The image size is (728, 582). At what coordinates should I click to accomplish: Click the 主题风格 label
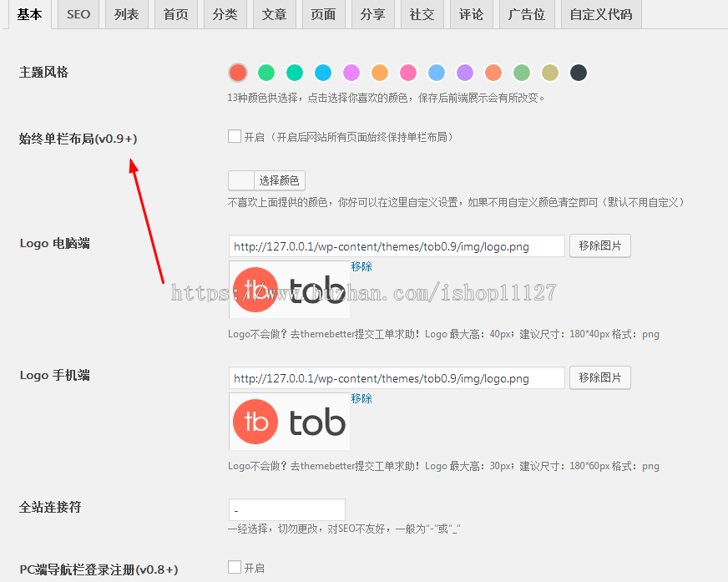pos(43,73)
